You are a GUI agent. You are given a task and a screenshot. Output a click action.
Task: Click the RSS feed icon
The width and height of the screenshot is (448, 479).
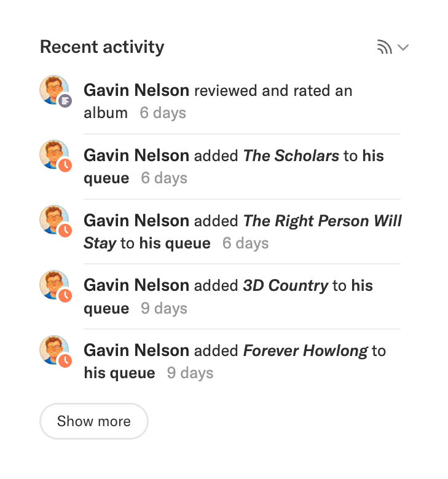click(384, 47)
